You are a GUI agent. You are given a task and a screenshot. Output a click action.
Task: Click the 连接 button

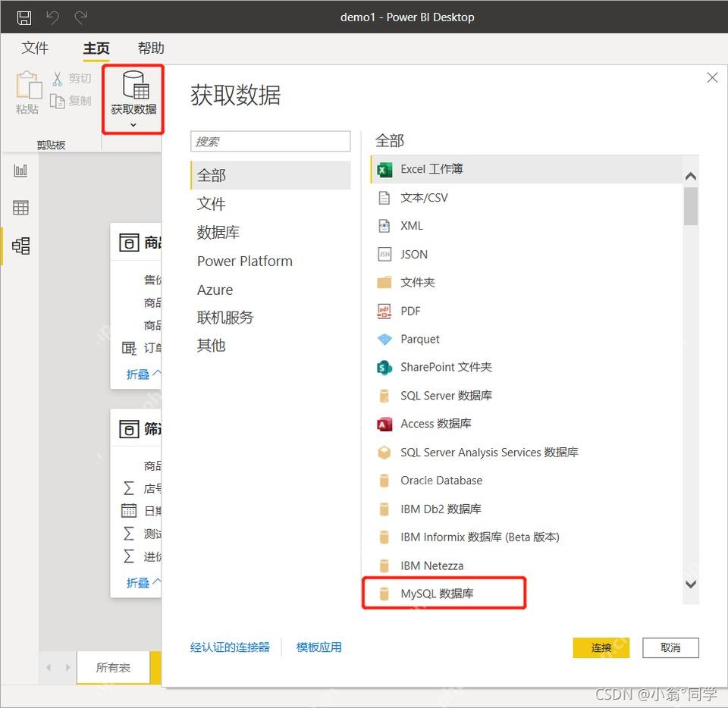click(x=601, y=647)
